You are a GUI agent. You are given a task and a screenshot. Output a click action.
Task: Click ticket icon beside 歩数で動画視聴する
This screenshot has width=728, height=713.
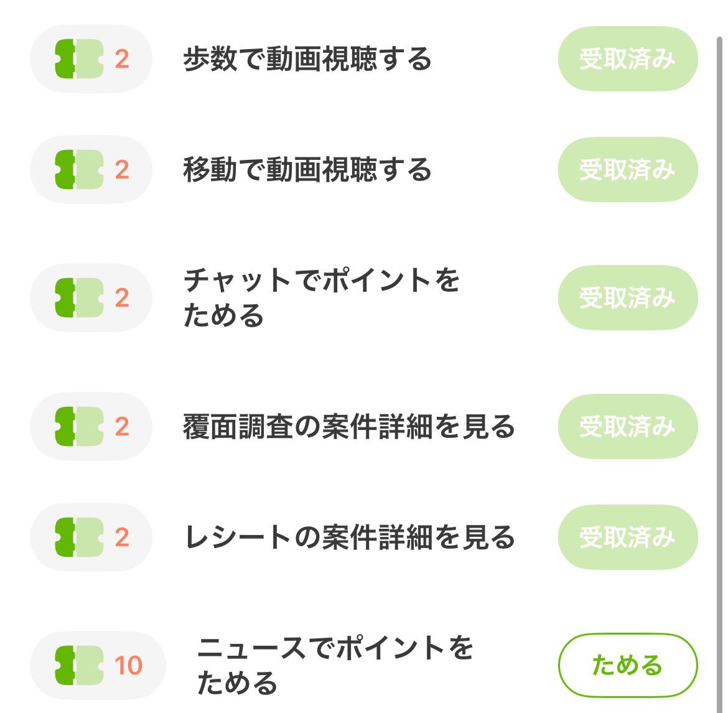click(x=79, y=59)
